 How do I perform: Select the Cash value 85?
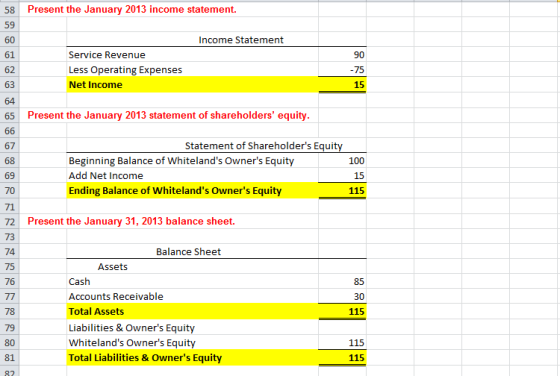(342, 282)
